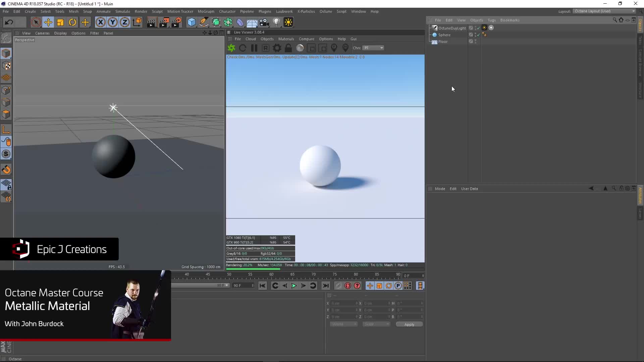Open the Scale mode dropdown

click(376, 324)
